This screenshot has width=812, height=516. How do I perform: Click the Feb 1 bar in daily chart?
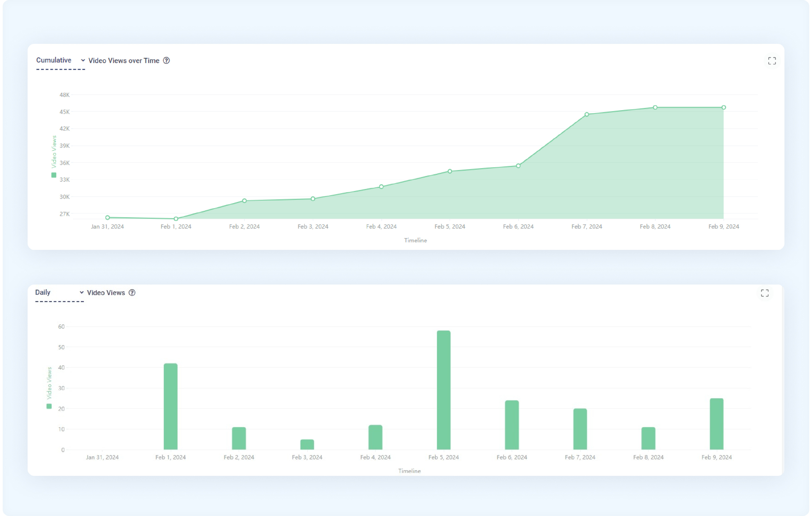[171, 406]
